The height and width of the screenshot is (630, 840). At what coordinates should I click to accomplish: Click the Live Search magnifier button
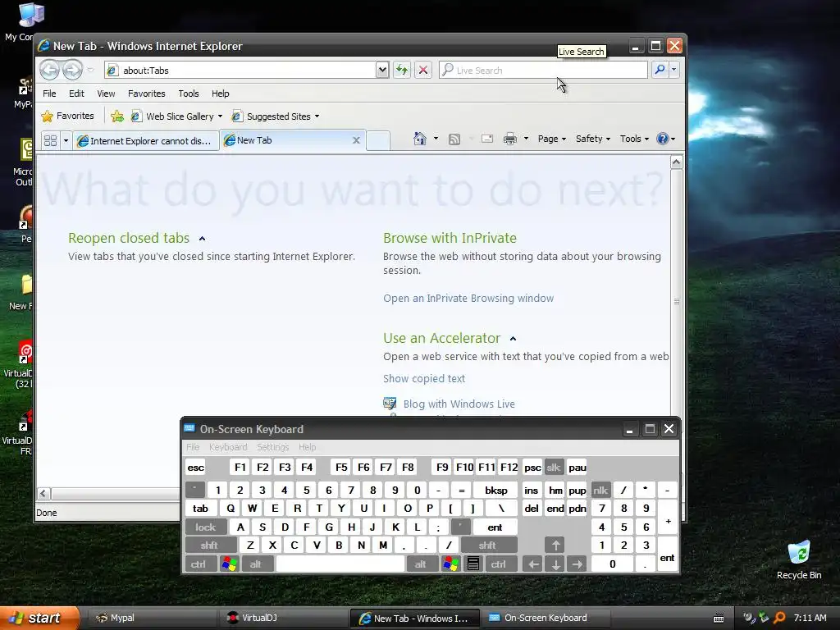coord(660,70)
